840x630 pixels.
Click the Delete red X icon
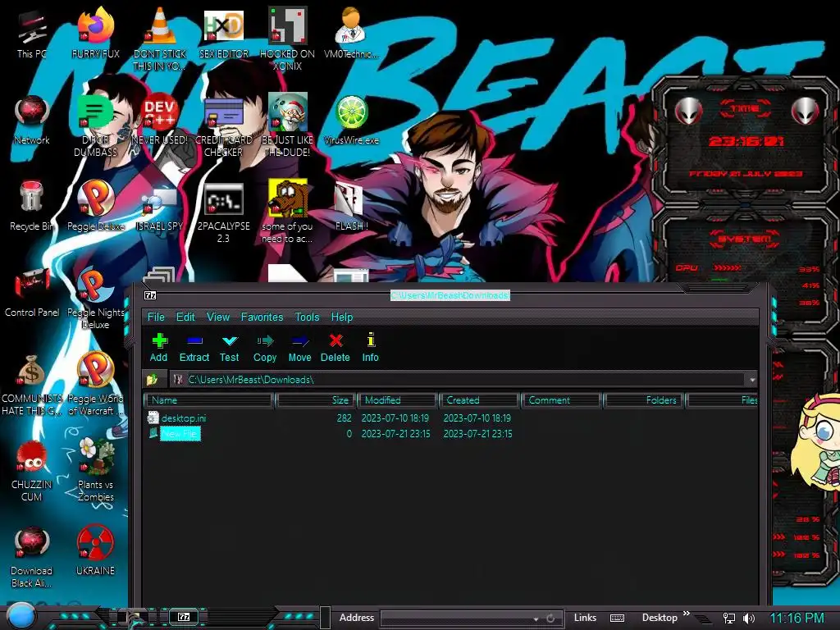336,341
